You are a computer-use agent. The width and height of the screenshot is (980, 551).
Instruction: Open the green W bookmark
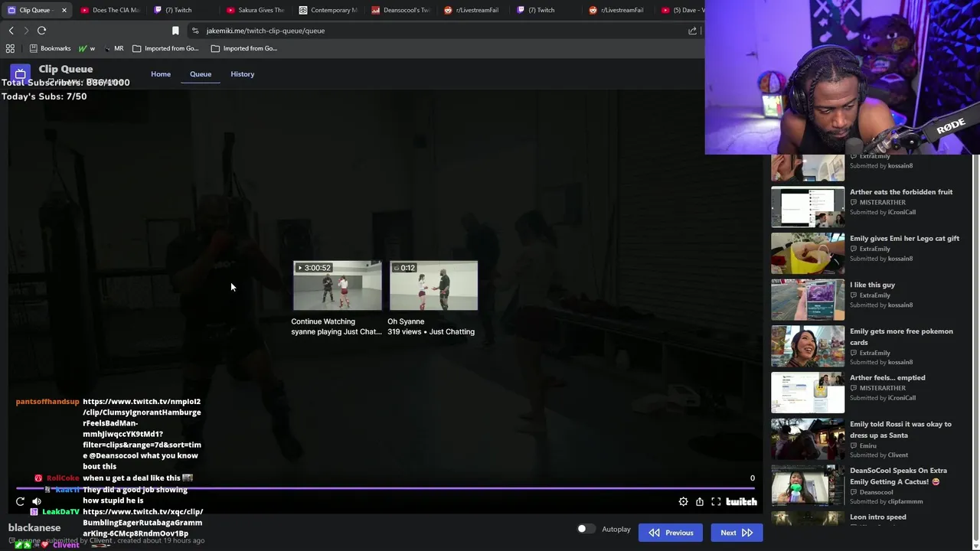coord(87,48)
